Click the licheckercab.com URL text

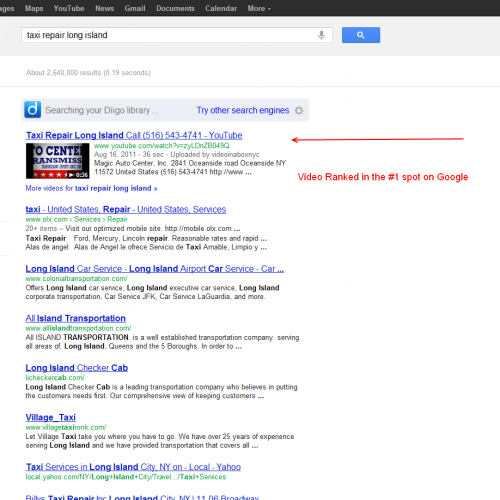[x=55, y=378]
